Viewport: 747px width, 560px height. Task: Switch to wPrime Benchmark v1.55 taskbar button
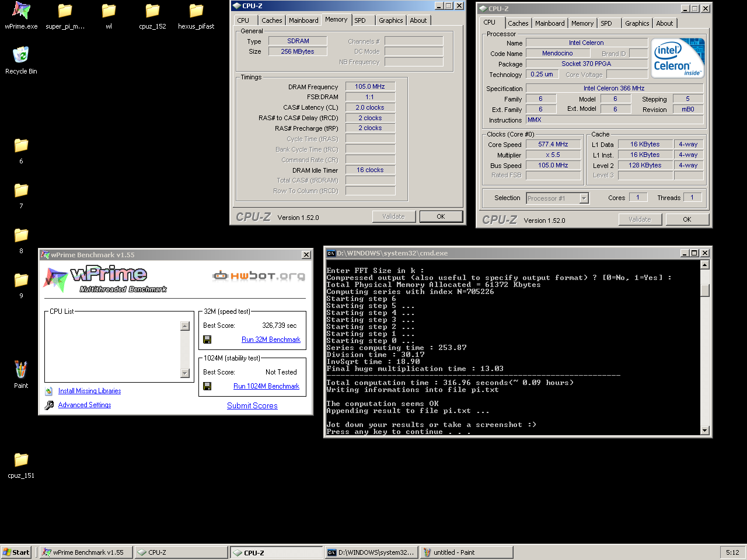coord(86,552)
